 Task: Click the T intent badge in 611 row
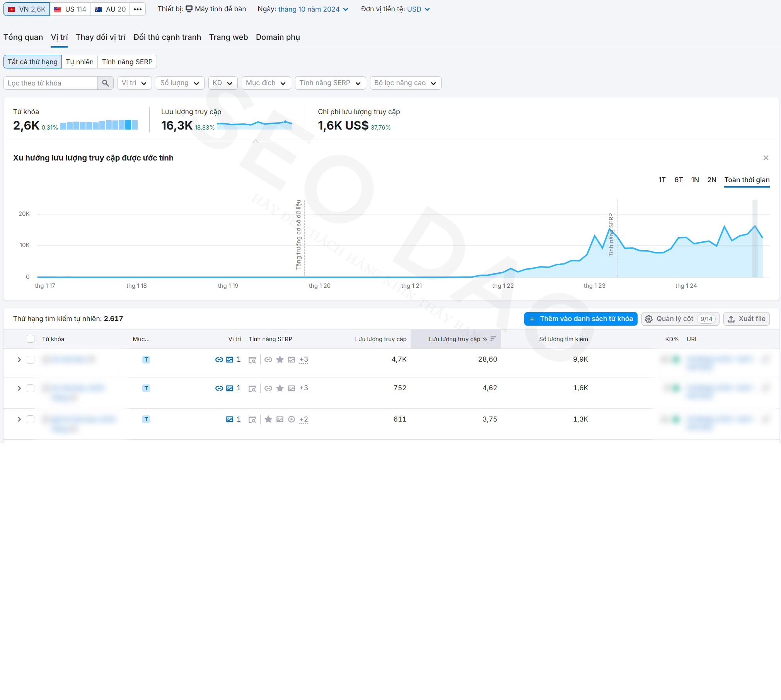tap(146, 419)
